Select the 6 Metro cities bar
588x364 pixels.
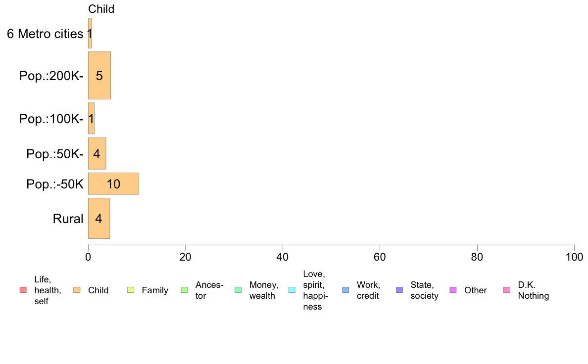pyautogui.click(x=90, y=33)
